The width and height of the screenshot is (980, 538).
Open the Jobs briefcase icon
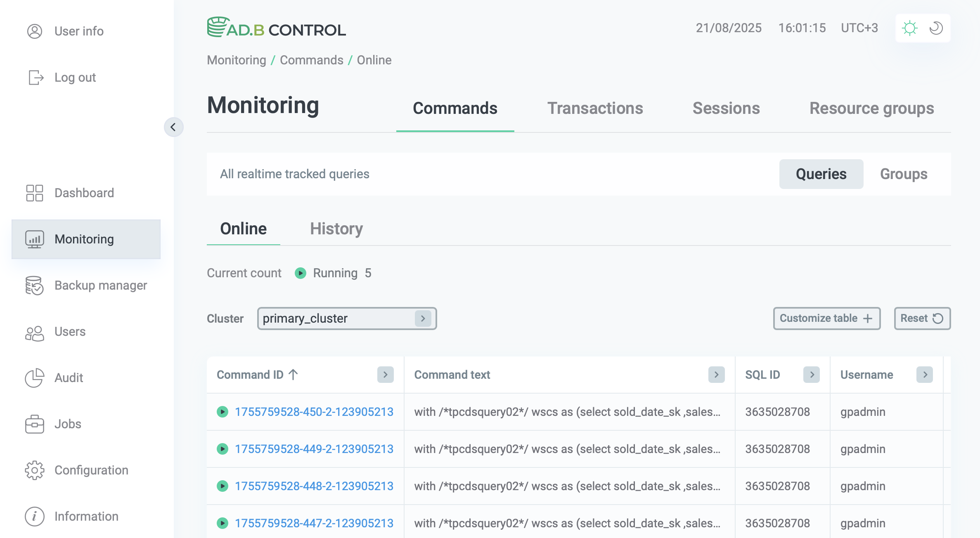[x=35, y=424]
